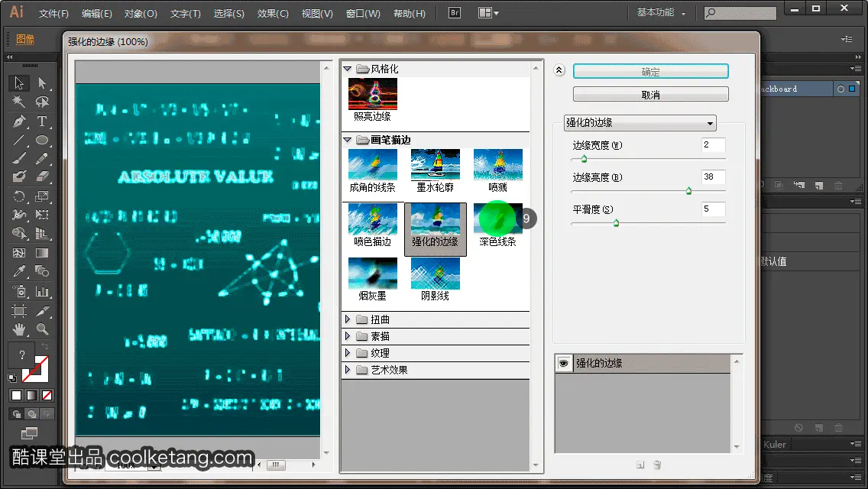
Task: Adjust the 平滑度 slider handle
Action: point(616,223)
